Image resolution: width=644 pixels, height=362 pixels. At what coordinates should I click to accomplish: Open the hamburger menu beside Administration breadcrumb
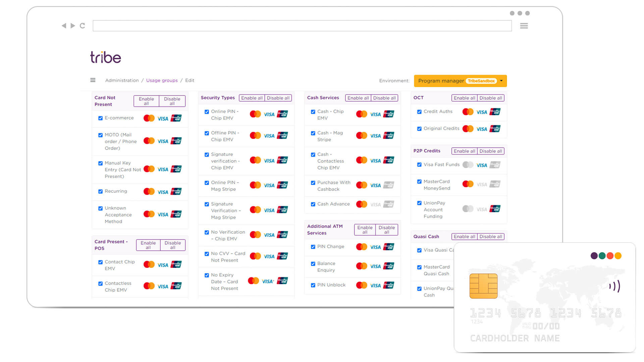(93, 80)
